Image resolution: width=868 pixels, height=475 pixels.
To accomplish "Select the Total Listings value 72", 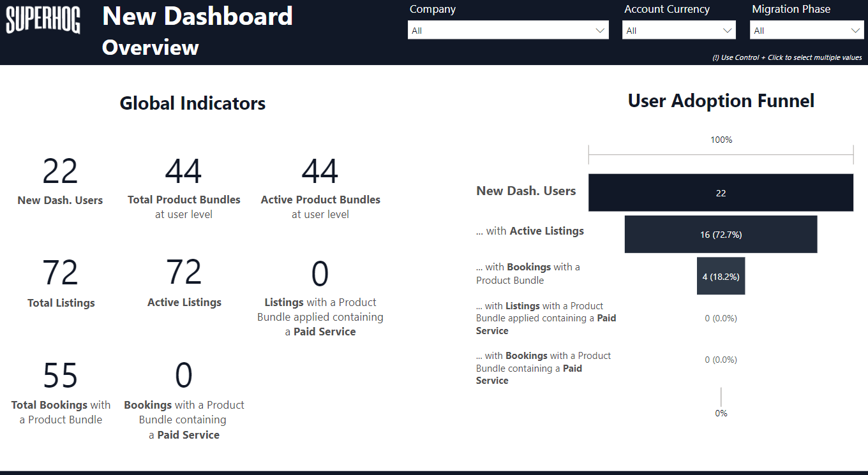I will point(60,274).
